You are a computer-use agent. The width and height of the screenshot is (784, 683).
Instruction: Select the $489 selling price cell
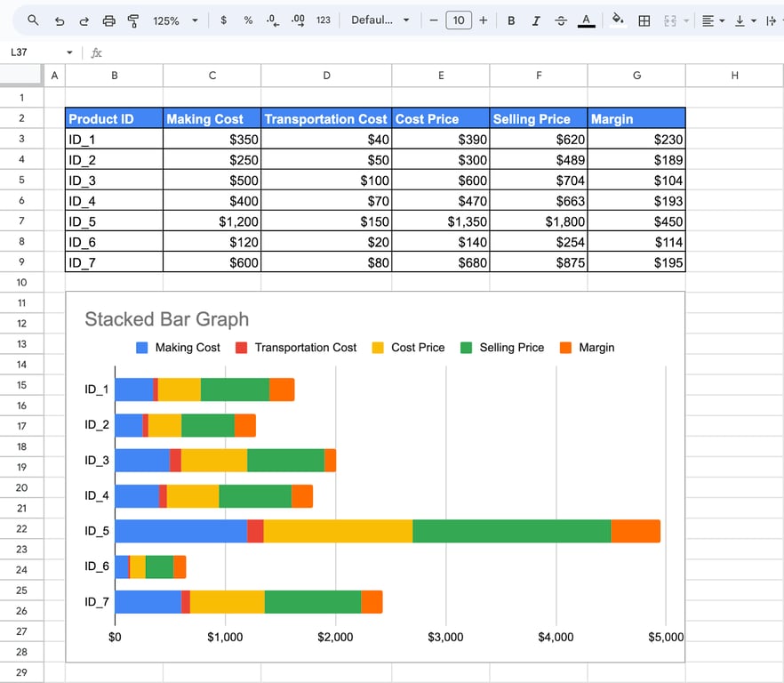539,159
